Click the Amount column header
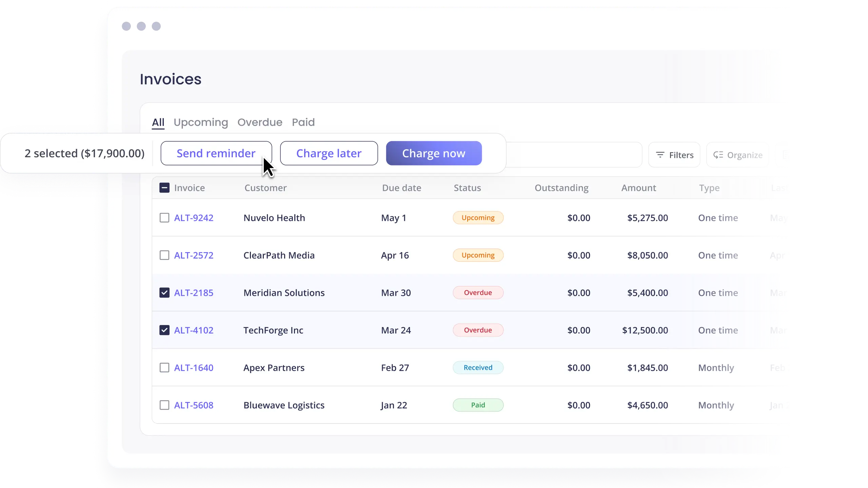 (x=638, y=188)
